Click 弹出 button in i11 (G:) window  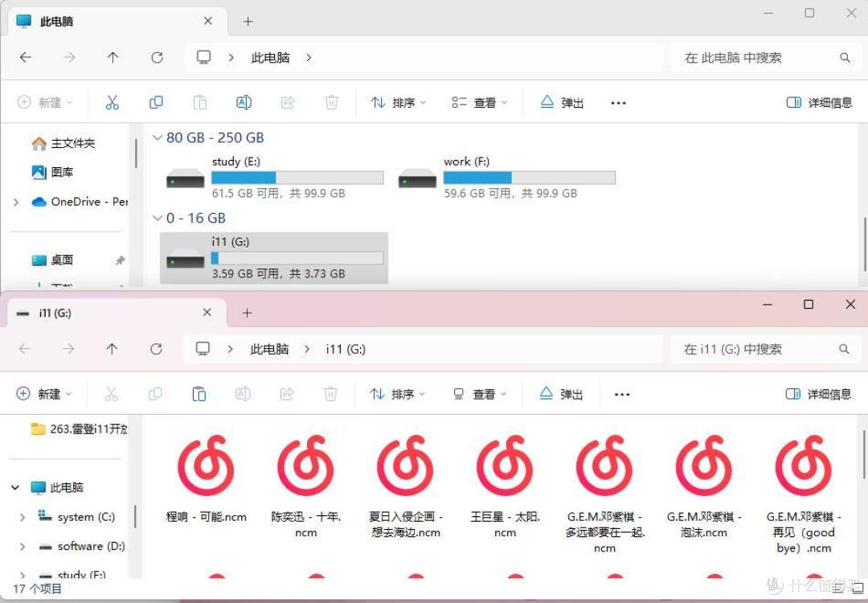tap(561, 394)
